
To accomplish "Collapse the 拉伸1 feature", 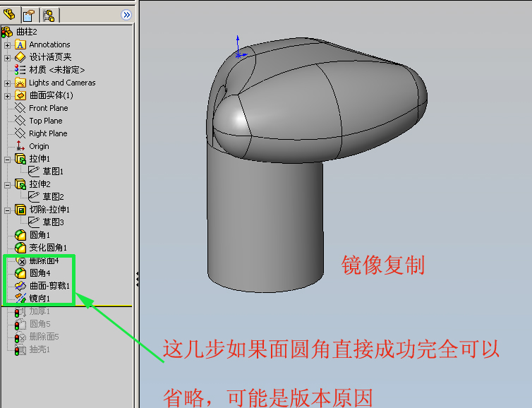I will click(7, 160).
